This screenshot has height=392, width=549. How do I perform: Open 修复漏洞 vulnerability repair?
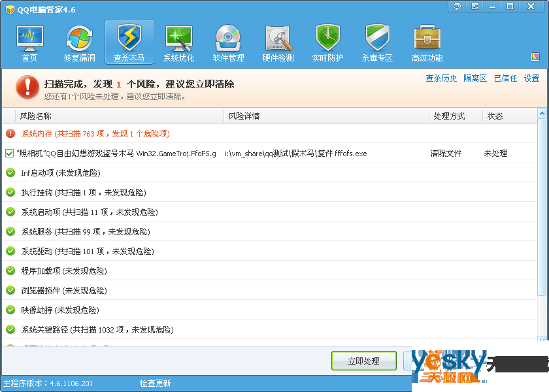(79, 43)
